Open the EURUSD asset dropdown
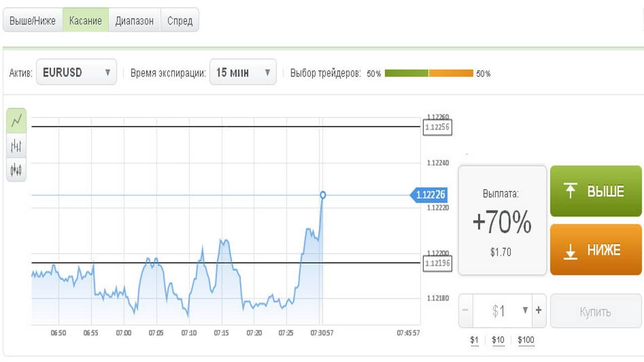The height and width of the screenshot is (362, 644). click(76, 72)
